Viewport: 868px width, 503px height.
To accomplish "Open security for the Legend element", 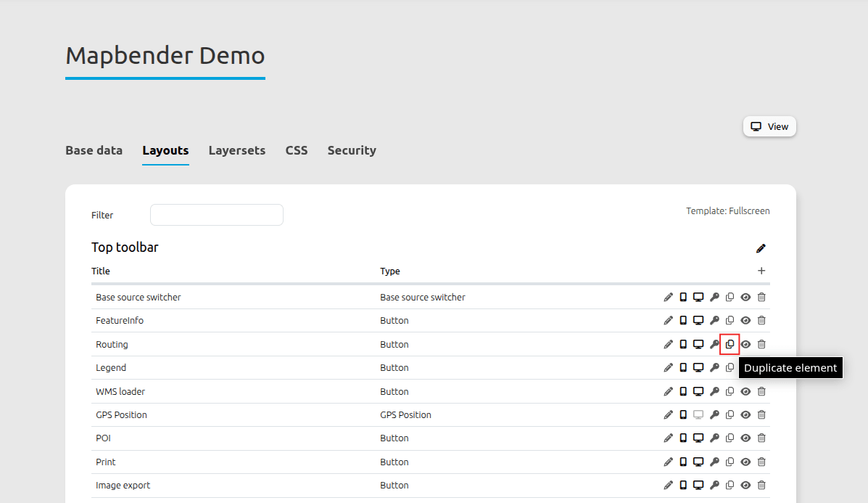I will pyautogui.click(x=715, y=368).
